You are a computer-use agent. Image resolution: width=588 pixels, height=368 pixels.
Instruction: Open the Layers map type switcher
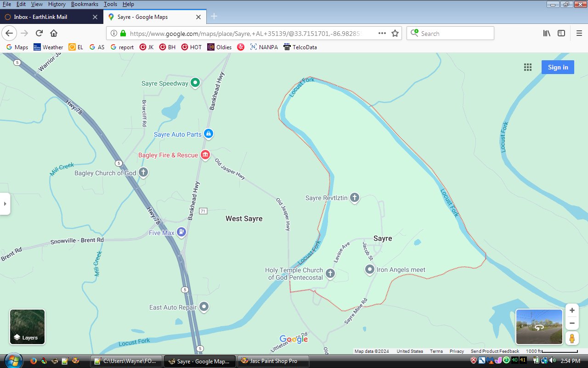pyautogui.click(x=28, y=327)
